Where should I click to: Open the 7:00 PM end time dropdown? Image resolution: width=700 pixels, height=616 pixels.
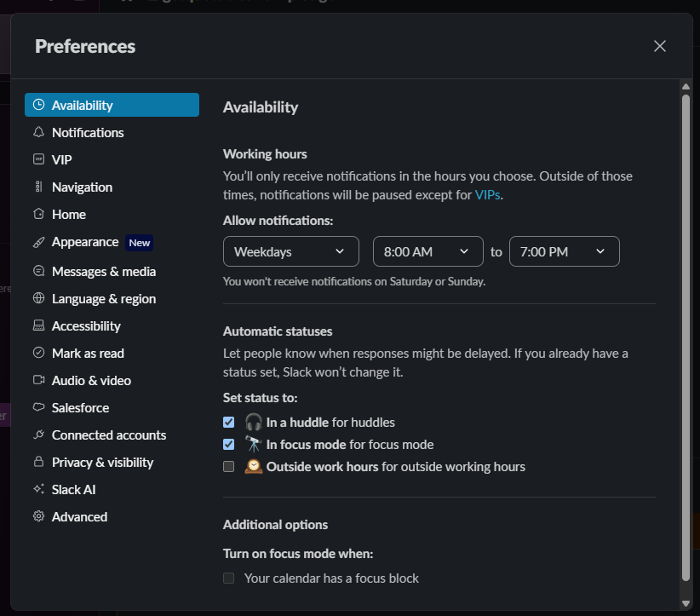point(565,251)
